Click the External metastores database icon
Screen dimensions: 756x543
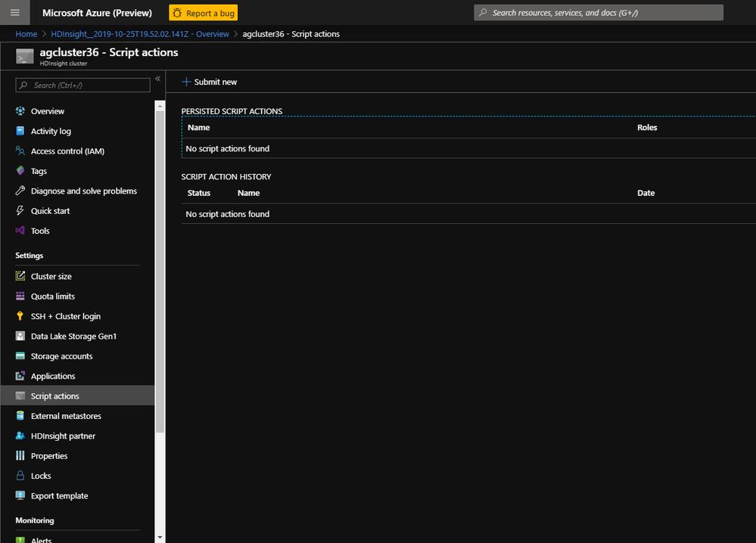(x=20, y=416)
